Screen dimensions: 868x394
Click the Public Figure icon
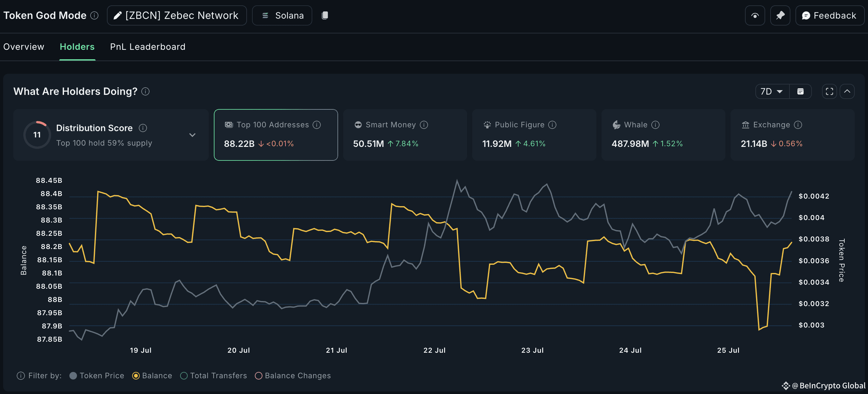click(x=487, y=125)
